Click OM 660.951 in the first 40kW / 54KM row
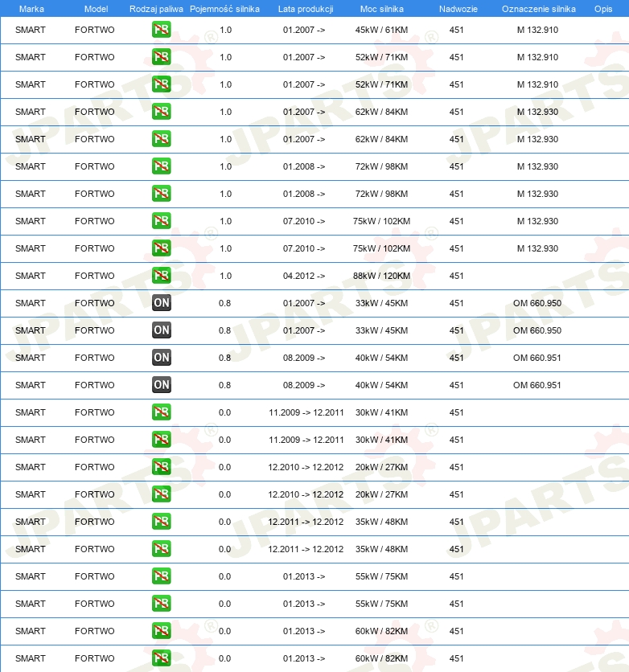 [537, 358]
